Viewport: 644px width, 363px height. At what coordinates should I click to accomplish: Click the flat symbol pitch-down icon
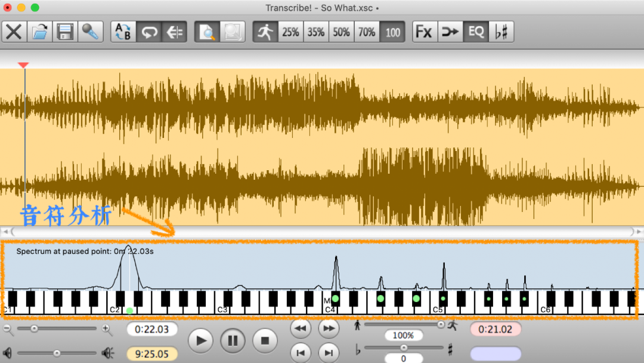[358, 350]
